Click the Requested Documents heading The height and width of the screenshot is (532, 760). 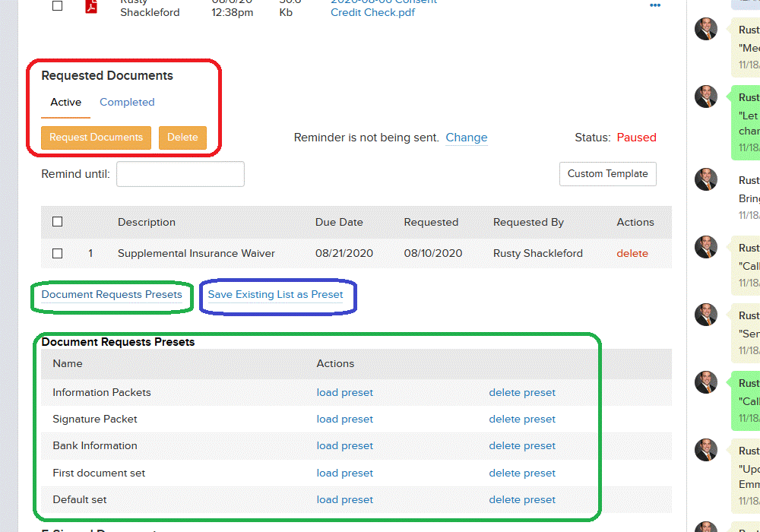[x=107, y=75]
